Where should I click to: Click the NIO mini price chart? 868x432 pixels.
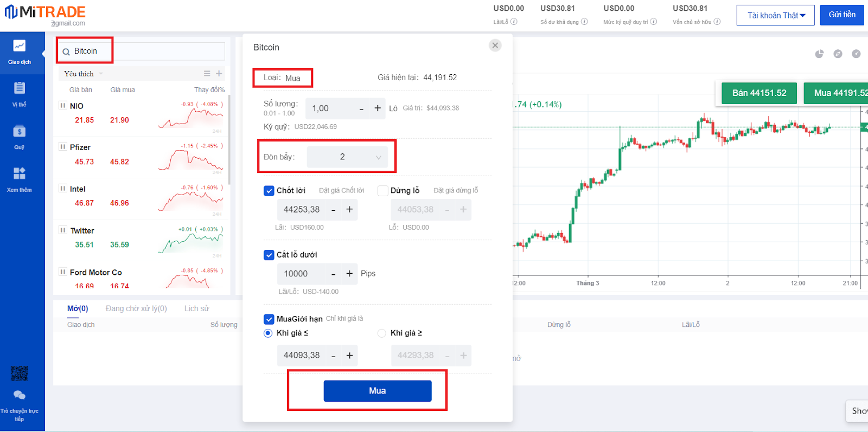tap(190, 119)
